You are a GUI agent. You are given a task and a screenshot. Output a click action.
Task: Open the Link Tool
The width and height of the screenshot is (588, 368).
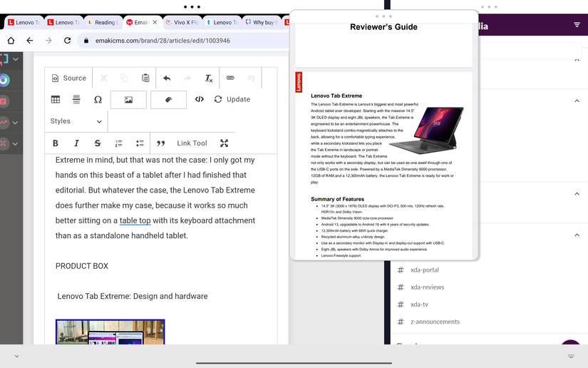click(x=192, y=143)
